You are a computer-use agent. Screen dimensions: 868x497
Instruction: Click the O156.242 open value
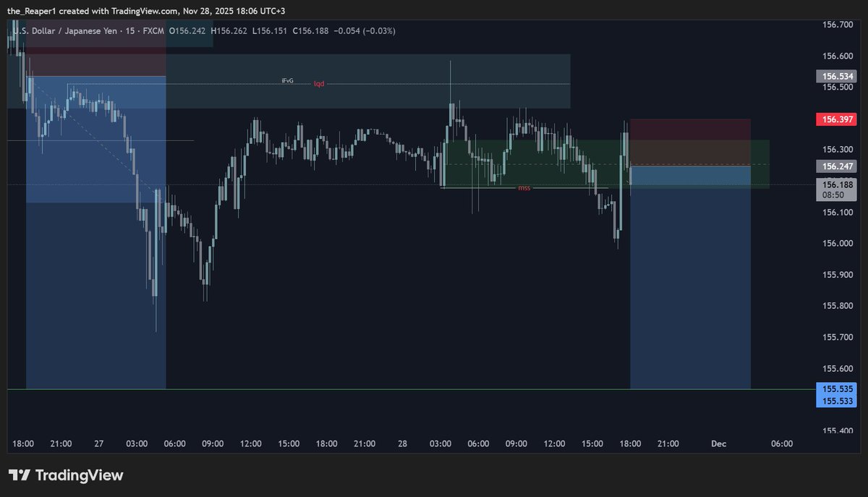pyautogui.click(x=187, y=31)
